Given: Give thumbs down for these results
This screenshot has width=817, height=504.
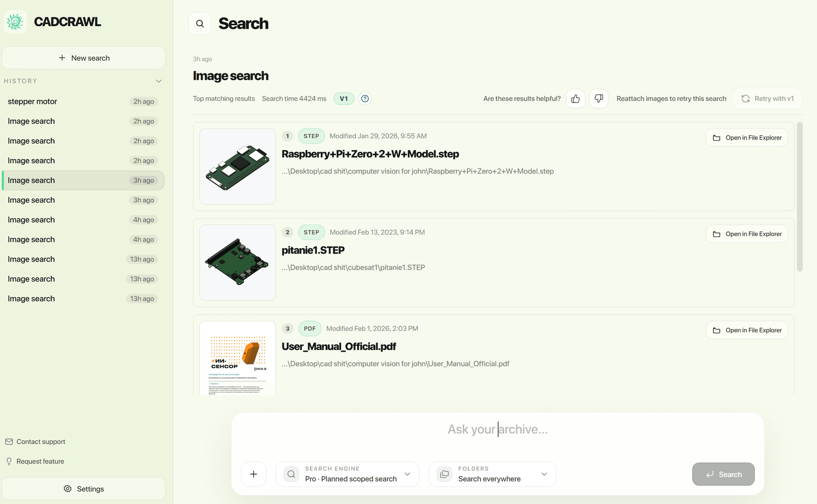Looking at the screenshot, I should (x=599, y=98).
